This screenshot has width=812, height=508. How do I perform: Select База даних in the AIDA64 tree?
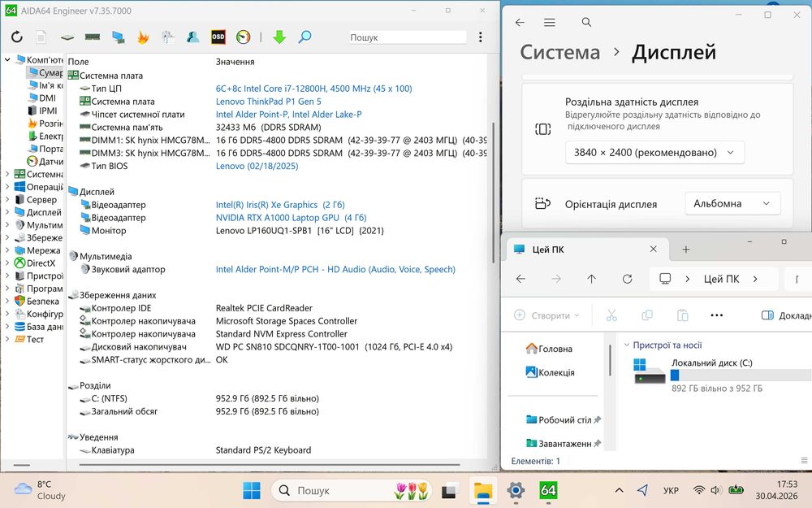[x=39, y=327]
